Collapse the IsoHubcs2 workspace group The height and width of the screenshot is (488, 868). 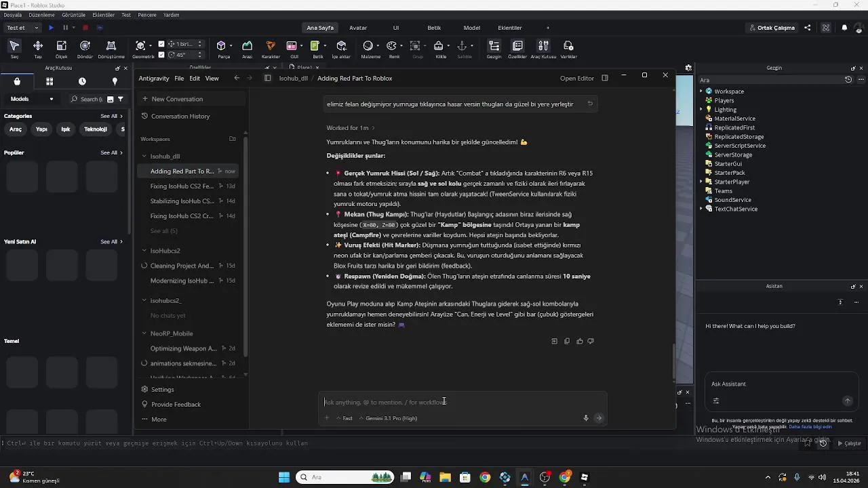[x=144, y=251]
